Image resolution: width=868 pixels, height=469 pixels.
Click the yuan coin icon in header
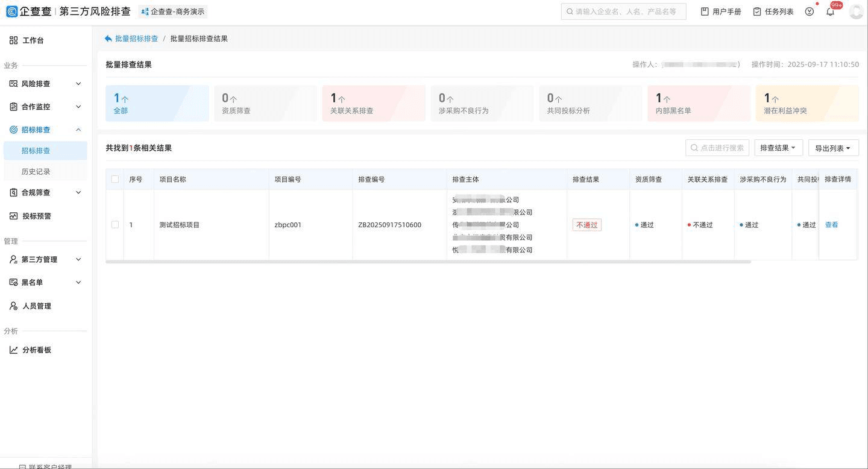810,11
